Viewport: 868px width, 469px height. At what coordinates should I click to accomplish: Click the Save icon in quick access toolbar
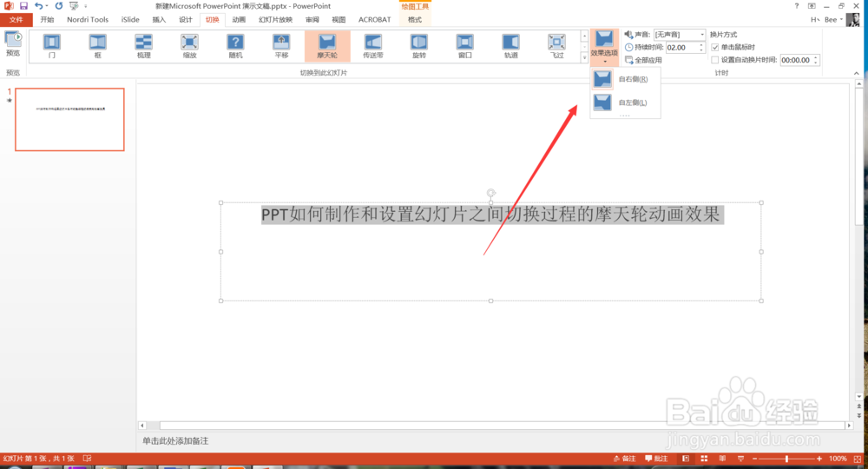pos(23,5)
